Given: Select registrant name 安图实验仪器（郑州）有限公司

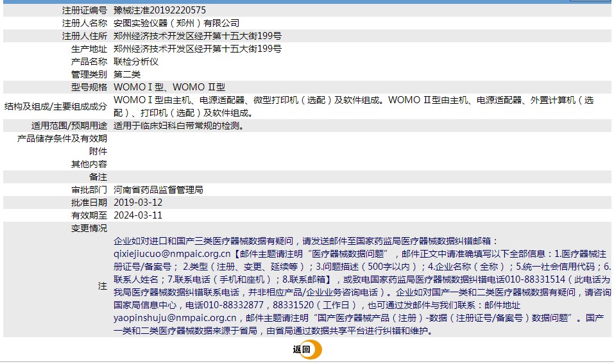Looking at the screenshot, I should [176, 23].
